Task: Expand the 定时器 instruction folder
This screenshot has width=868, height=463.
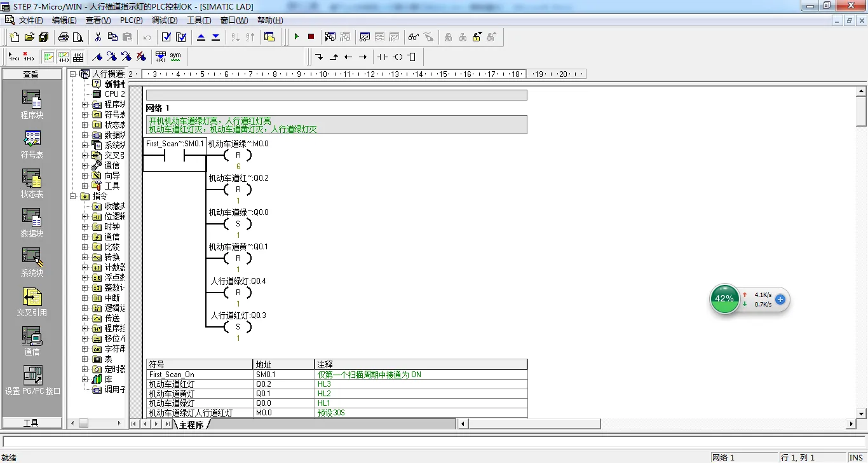Action: (85, 369)
